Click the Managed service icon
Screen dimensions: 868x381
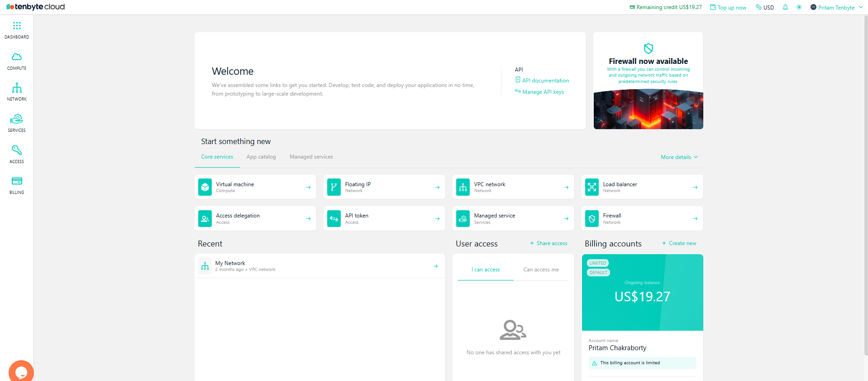click(463, 218)
